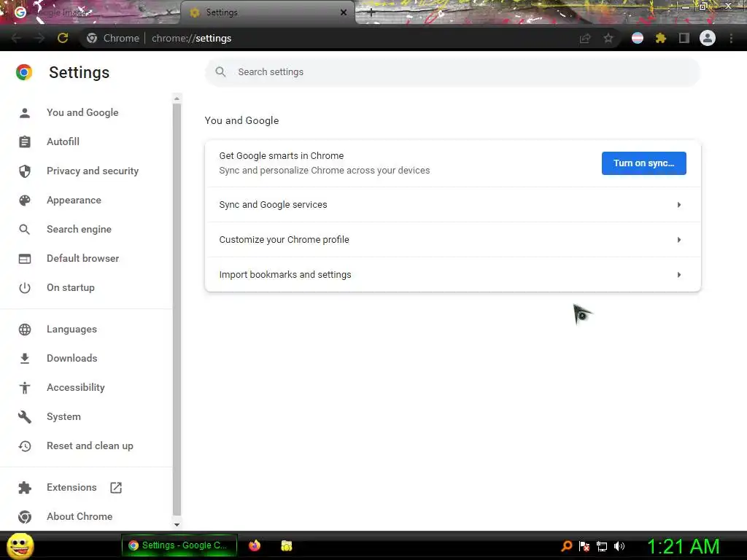Image resolution: width=747 pixels, height=560 pixels.
Task: Click the power icon for On startup
Action: pyautogui.click(x=25, y=288)
